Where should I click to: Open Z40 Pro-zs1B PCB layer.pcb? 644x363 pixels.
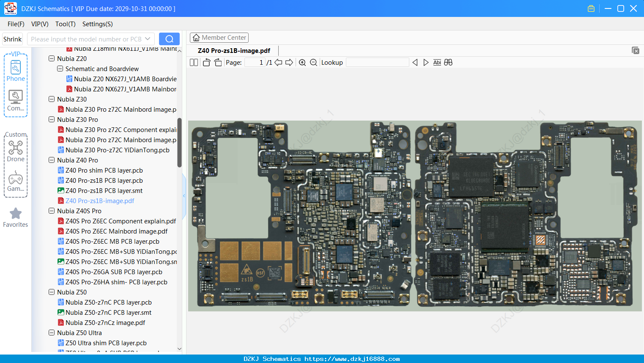tap(100, 181)
